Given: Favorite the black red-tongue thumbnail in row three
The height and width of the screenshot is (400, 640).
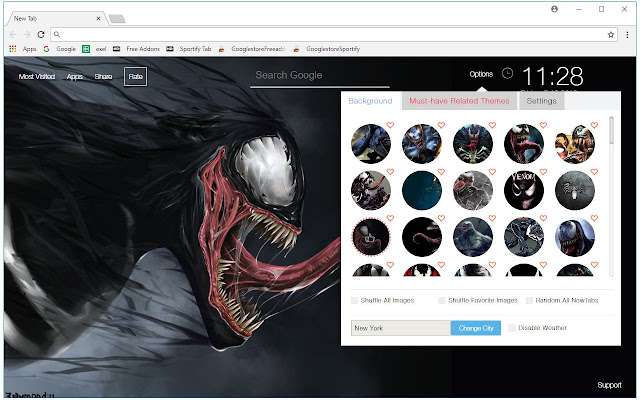Looking at the screenshot, I should pos(441,218).
